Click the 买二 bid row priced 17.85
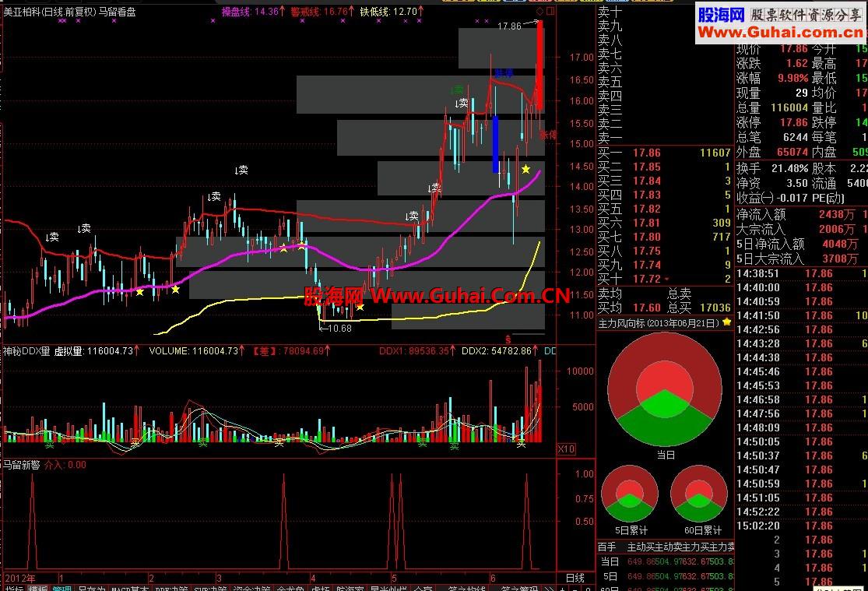868x591 pixels. pos(664,167)
